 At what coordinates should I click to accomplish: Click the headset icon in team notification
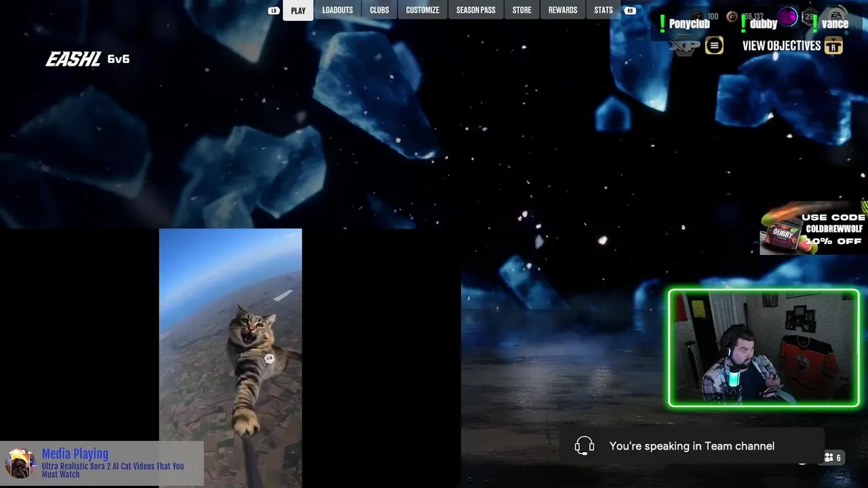[x=585, y=445]
